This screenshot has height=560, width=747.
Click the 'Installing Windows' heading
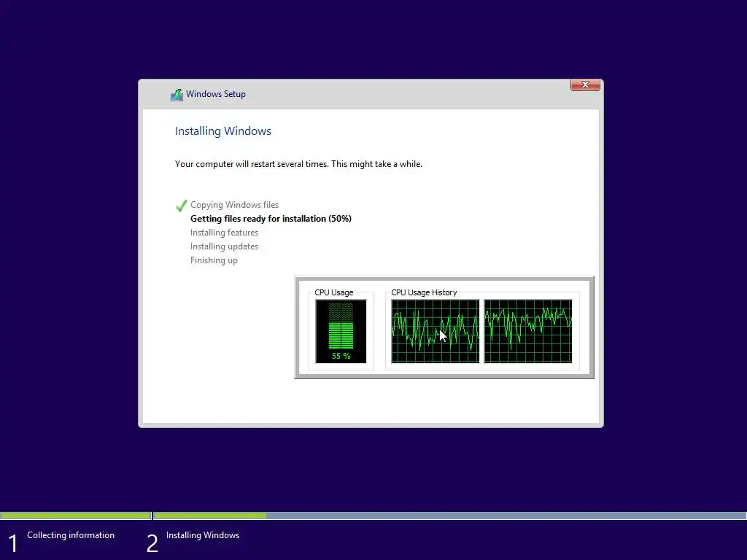pos(223,131)
